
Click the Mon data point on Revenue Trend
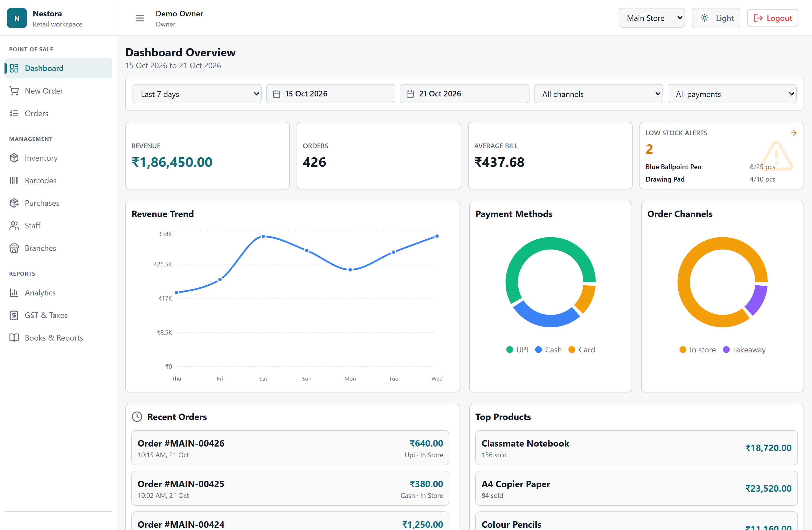350,270
